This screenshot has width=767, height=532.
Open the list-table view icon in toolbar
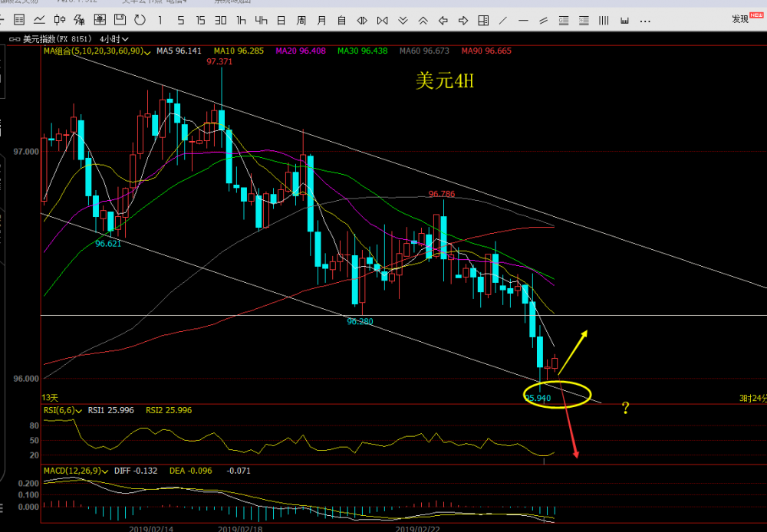(x=19, y=20)
